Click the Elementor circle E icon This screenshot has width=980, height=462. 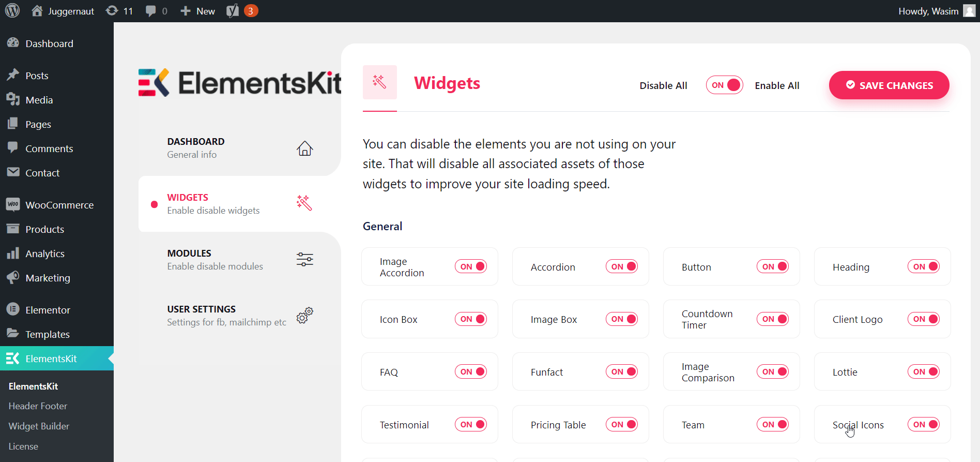13,309
